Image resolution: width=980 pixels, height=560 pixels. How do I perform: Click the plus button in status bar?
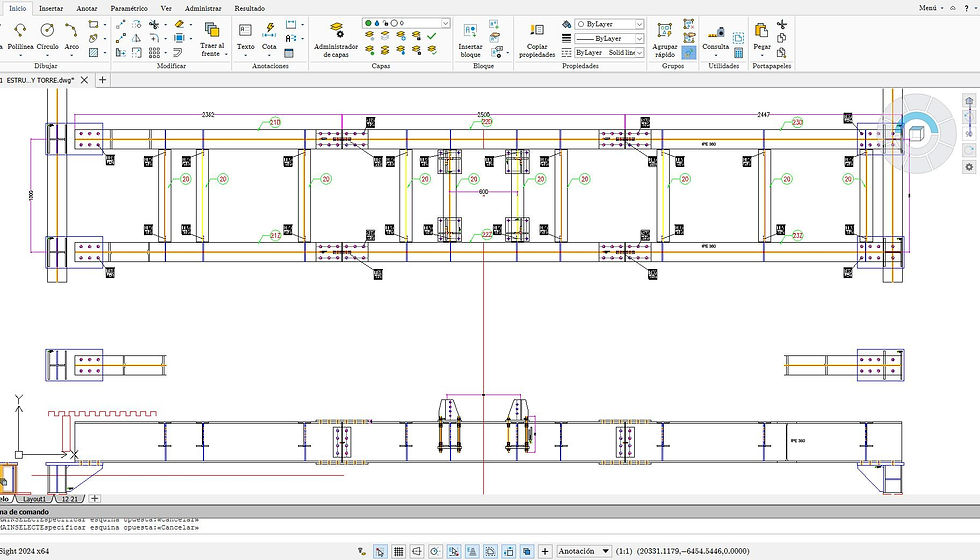pos(545,551)
